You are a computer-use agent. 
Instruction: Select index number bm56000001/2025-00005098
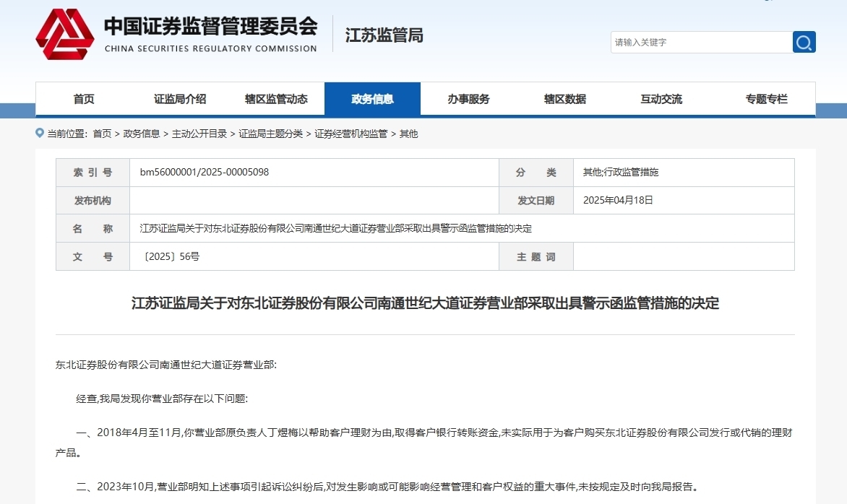[x=205, y=172]
